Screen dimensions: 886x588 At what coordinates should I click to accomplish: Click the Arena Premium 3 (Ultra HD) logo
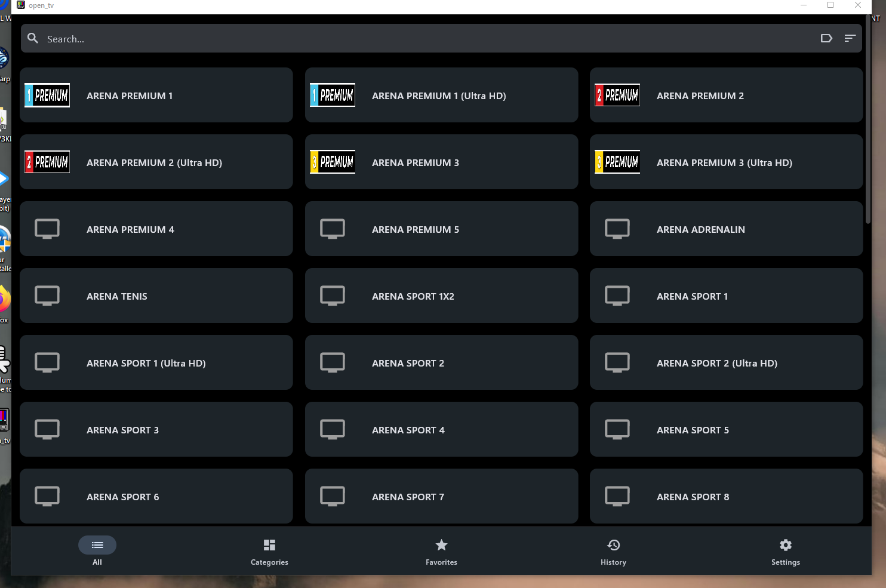[x=617, y=162]
